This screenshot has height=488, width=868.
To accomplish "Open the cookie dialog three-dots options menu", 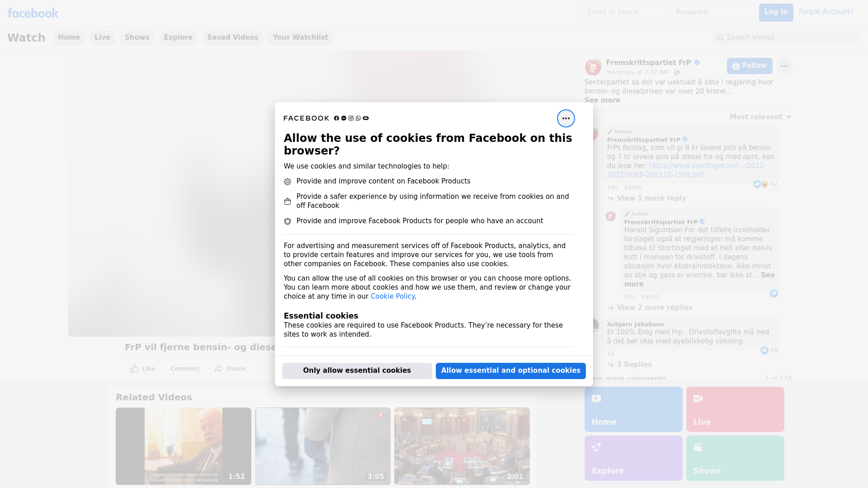I will click(566, 118).
